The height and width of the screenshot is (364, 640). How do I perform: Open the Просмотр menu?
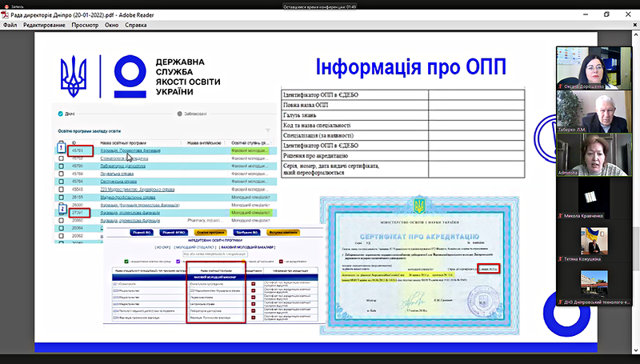click(x=85, y=25)
